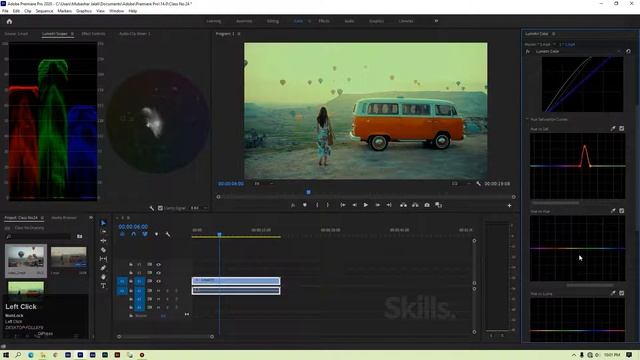Open timeline display settings wrench
The image size is (640, 360).
168,234
